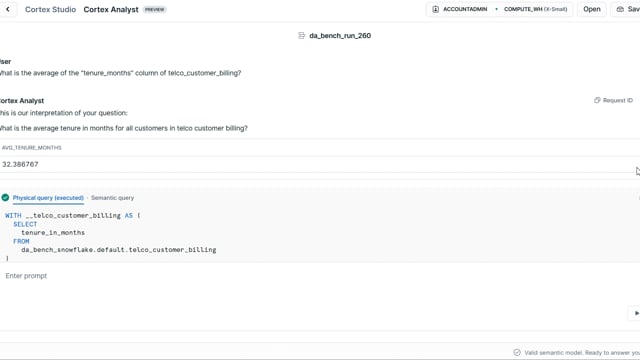Click the AVG_TENURE_MONTHS column header
This screenshot has height=360, width=640.
tap(32, 148)
